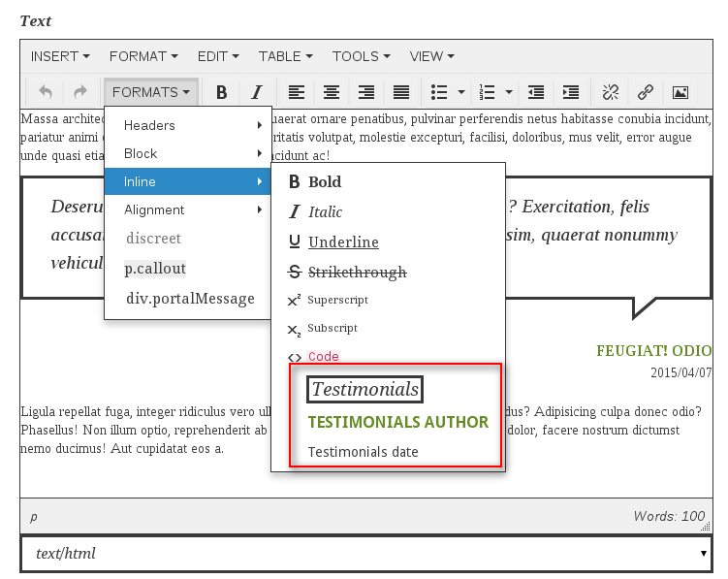This screenshot has height=579, width=728.
Task: Apply the Testimonials inline style
Action: click(x=364, y=389)
